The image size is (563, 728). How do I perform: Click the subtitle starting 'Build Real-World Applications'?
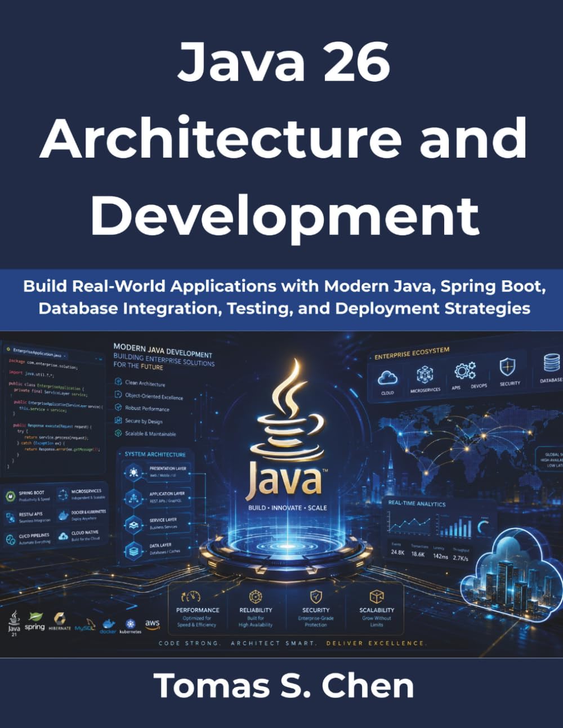tap(284, 297)
